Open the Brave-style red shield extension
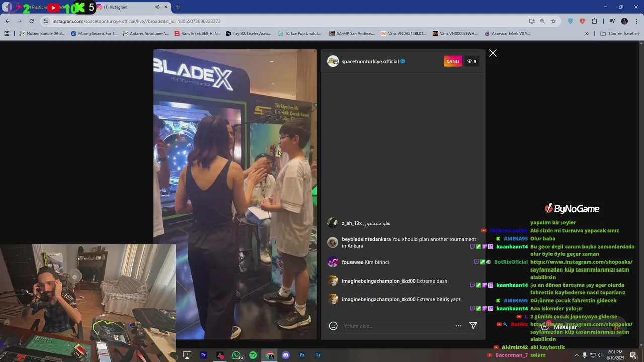644x362 pixels. [x=582, y=21]
